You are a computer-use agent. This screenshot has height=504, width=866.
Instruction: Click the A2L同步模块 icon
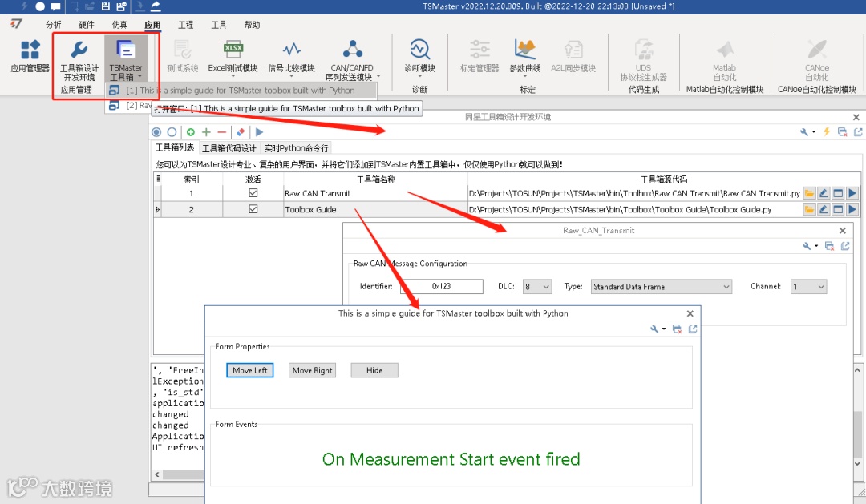pyautogui.click(x=573, y=57)
